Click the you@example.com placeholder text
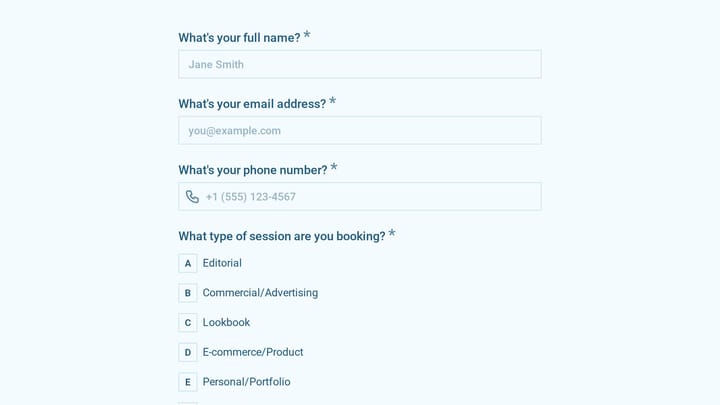The height and width of the screenshot is (405, 720). (234, 131)
